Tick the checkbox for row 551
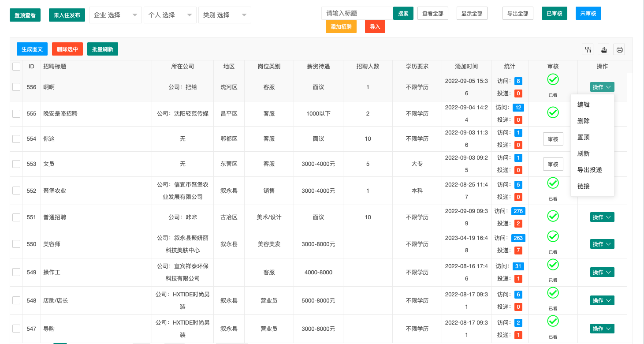Image resolution: width=644 pixels, height=344 pixels. (x=16, y=217)
